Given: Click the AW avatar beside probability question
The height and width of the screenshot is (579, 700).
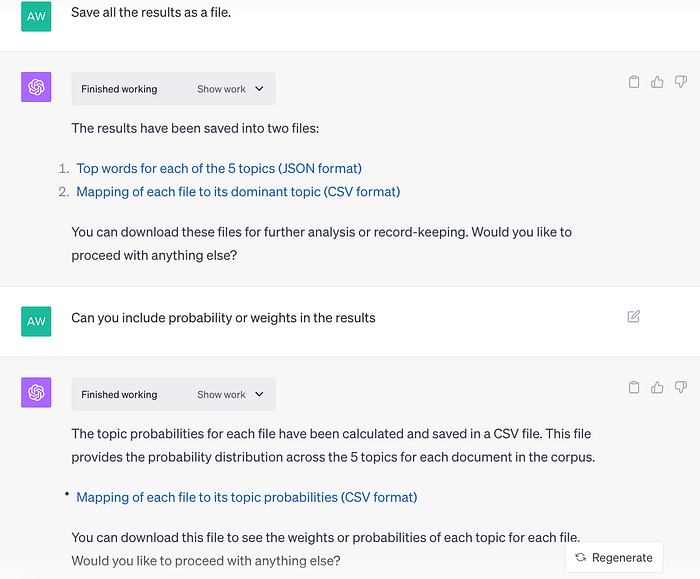Looking at the screenshot, I should (36, 321).
